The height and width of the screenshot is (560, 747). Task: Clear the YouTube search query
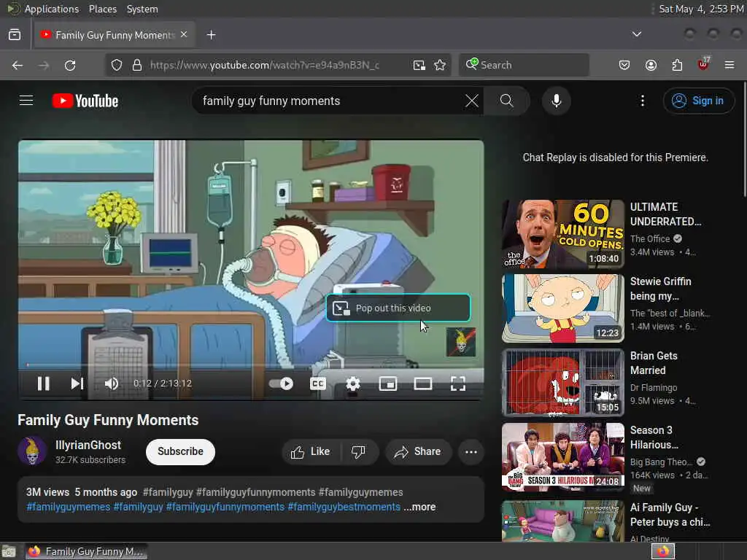click(x=472, y=101)
